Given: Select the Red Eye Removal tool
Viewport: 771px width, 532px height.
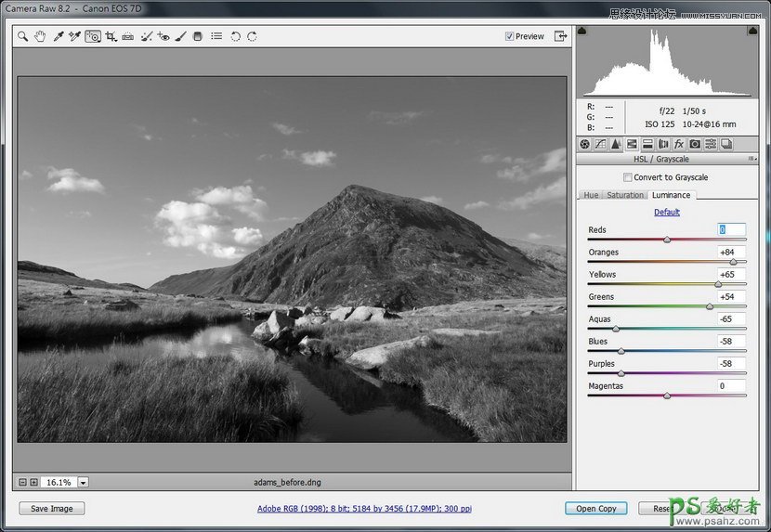Looking at the screenshot, I should pos(163,36).
